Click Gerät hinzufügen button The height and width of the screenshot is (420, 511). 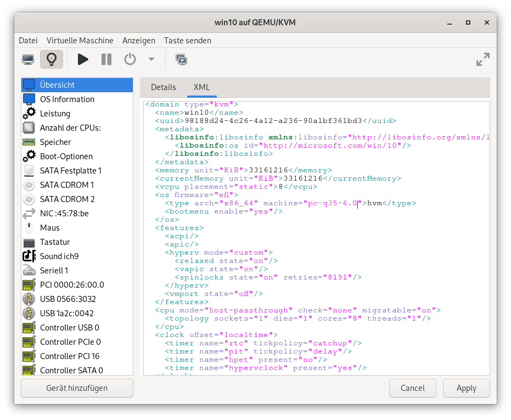click(x=77, y=388)
